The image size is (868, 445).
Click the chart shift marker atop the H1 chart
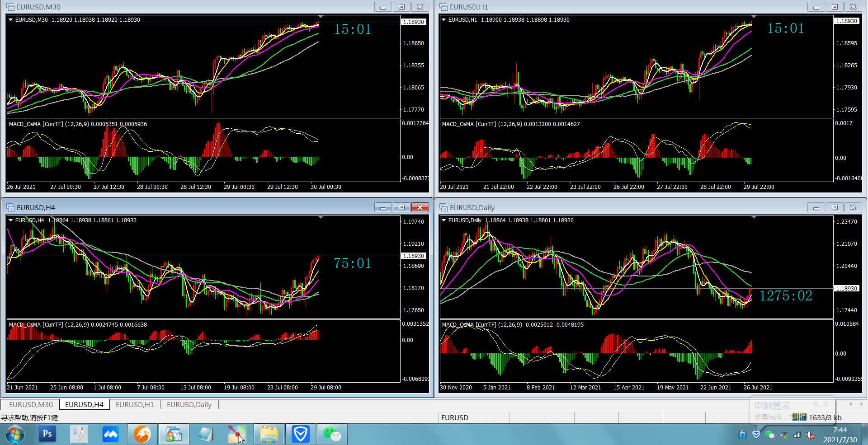tap(754, 17)
